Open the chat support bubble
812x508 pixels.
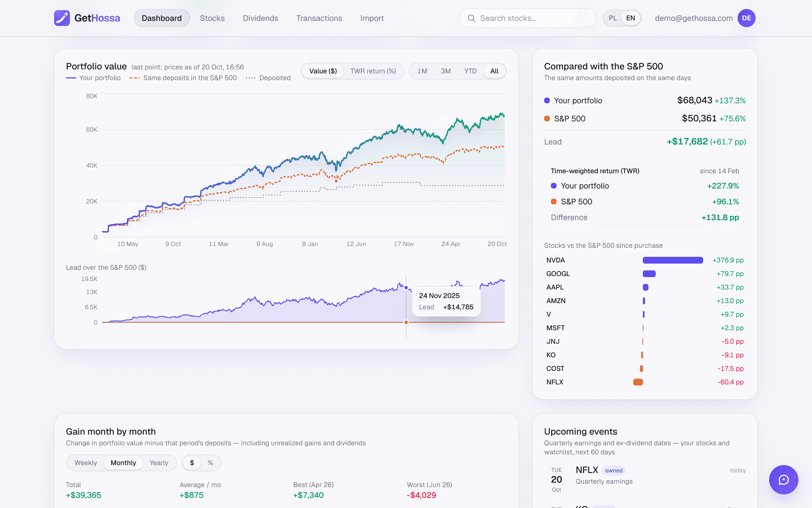784,479
